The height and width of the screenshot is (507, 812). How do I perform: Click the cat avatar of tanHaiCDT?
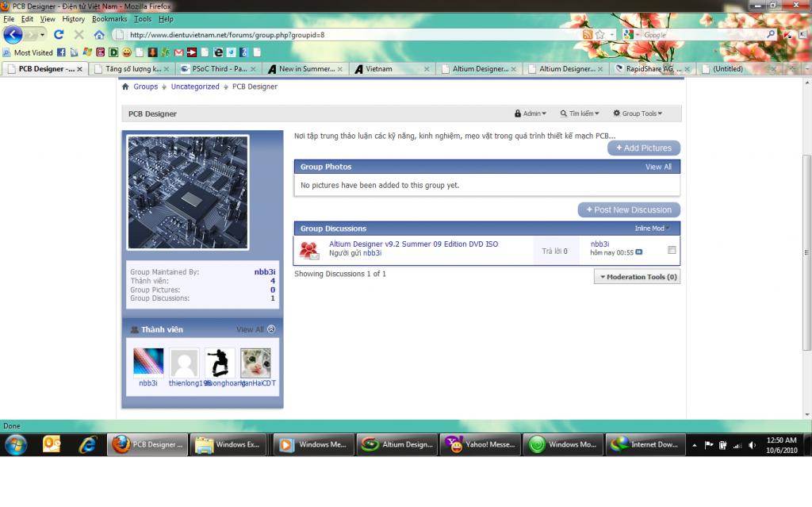[x=255, y=363]
